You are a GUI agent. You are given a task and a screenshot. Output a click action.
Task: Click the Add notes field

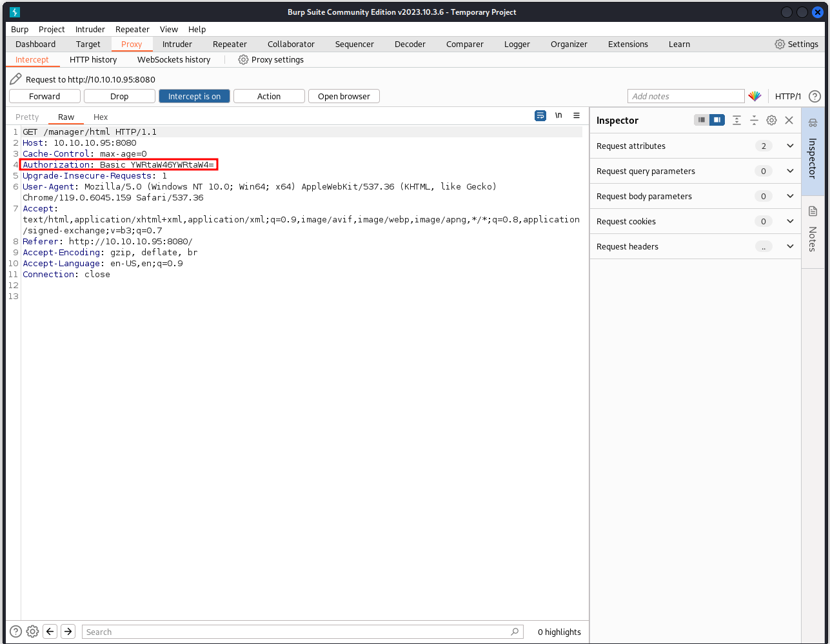686,96
